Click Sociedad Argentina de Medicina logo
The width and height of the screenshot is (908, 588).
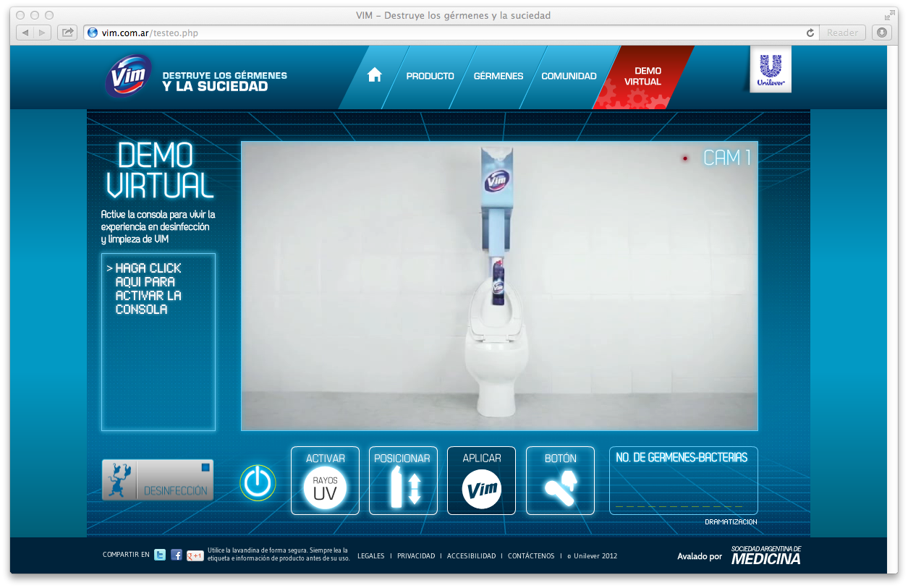tap(766, 555)
